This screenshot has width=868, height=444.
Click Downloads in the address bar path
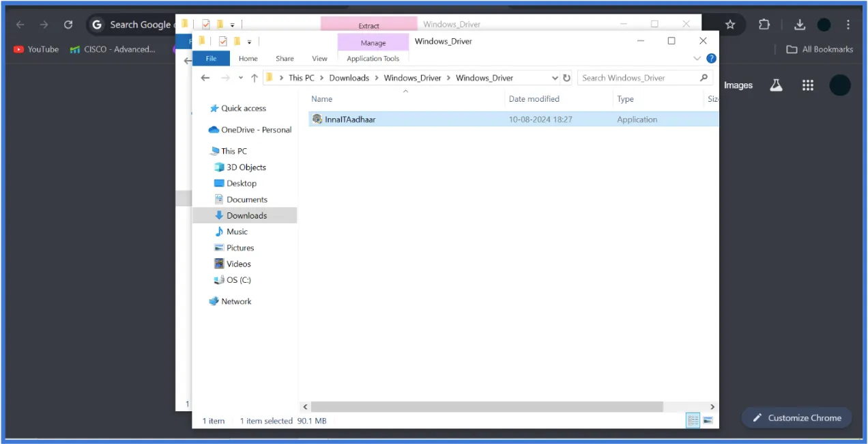point(349,78)
